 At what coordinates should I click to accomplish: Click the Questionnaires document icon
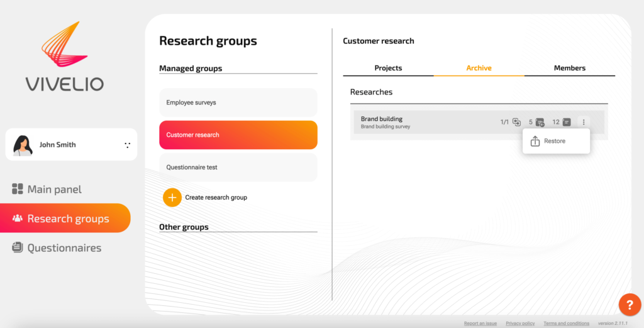pyautogui.click(x=17, y=247)
